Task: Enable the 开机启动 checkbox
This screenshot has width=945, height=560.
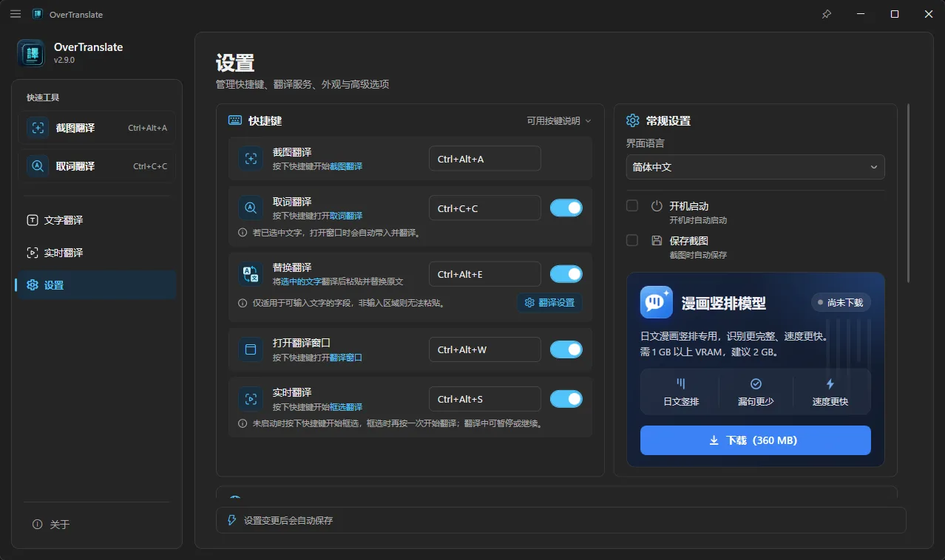Action: pyautogui.click(x=632, y=206)
